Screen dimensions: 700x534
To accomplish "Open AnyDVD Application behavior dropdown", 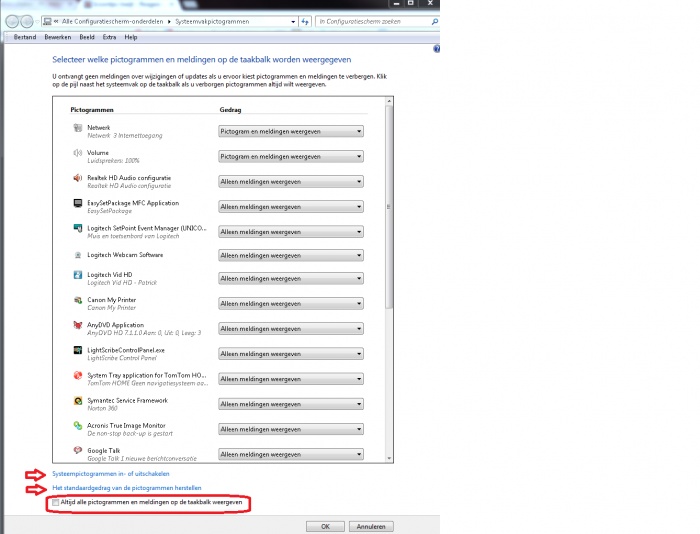I will click(x=291, y=329).
